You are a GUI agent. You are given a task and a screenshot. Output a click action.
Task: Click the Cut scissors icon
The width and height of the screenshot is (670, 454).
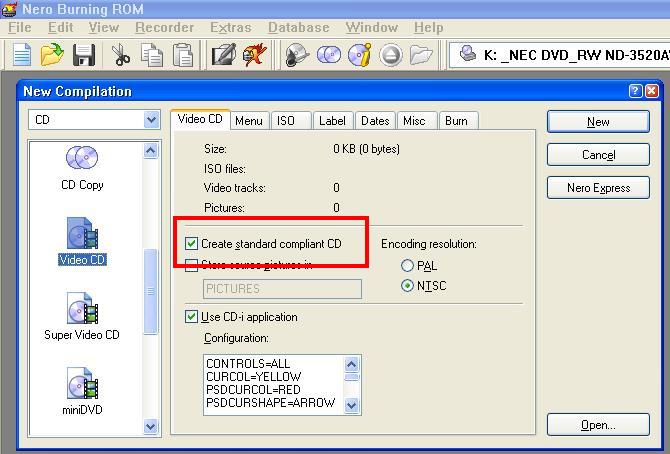[x=120, y=55]
